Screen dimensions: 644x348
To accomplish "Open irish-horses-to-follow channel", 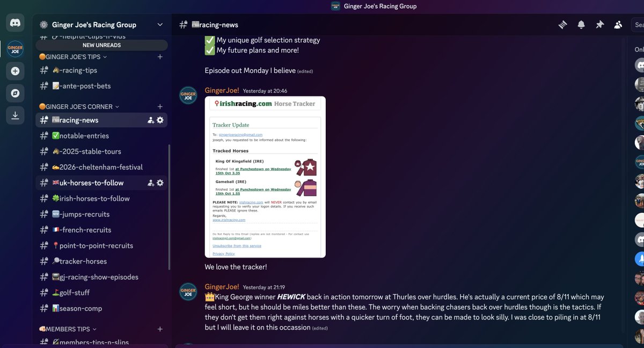I will tap(101, 199).
